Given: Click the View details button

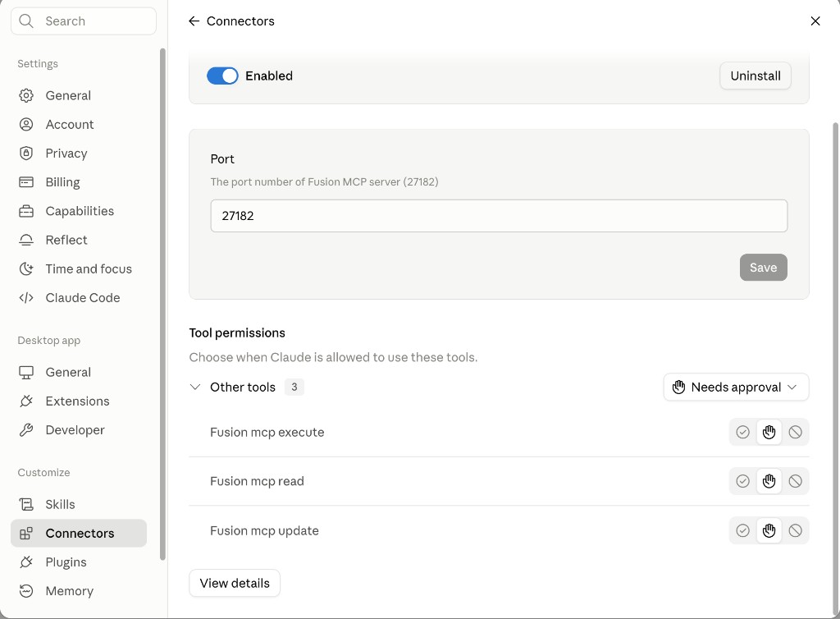Looking at the screenshot, I should pos(235,583).
